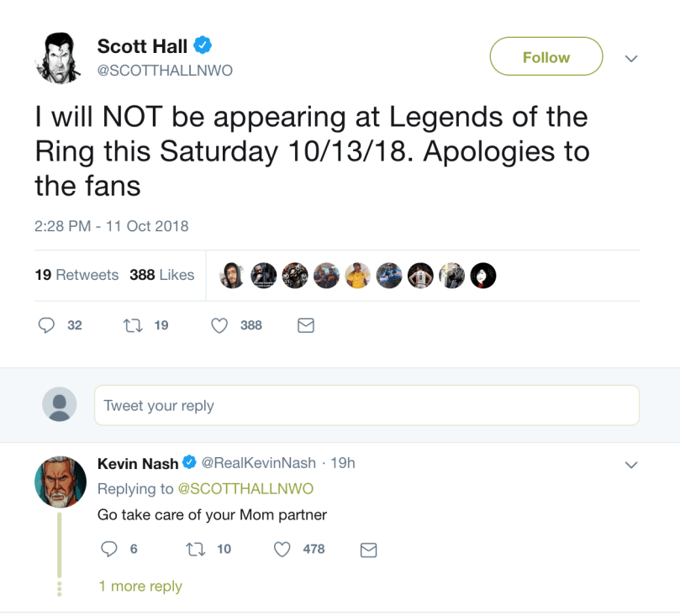View the 388 Likes list
Image resolution: width=680 pixels, height=616 pixels.
(x=161, y=275)
